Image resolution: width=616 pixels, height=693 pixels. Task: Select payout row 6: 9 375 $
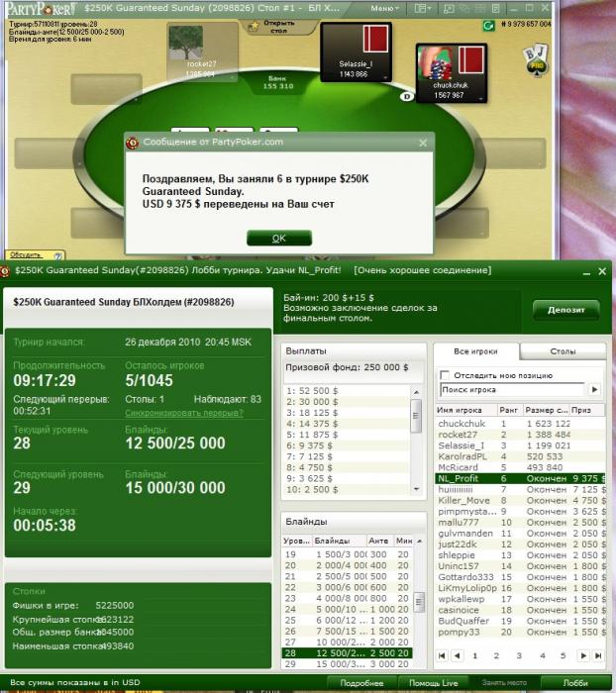click(x=348, y=445)
